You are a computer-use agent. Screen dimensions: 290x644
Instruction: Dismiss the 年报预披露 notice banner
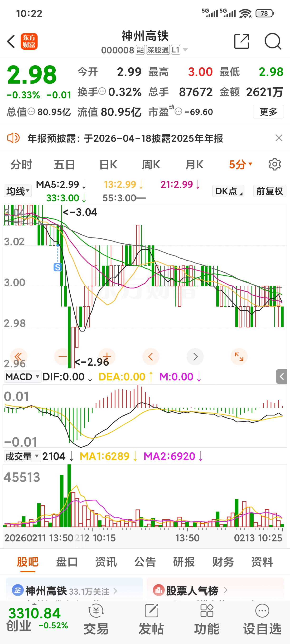(x=279, y=138)
